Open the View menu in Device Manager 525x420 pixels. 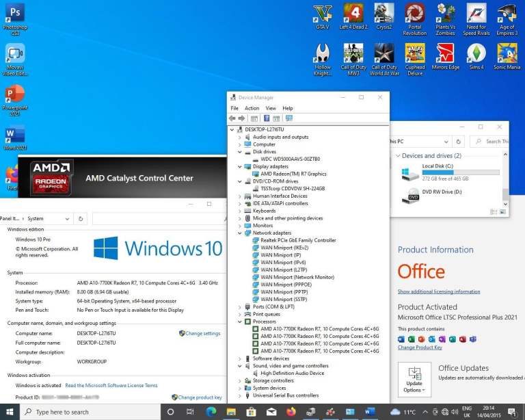271,108
